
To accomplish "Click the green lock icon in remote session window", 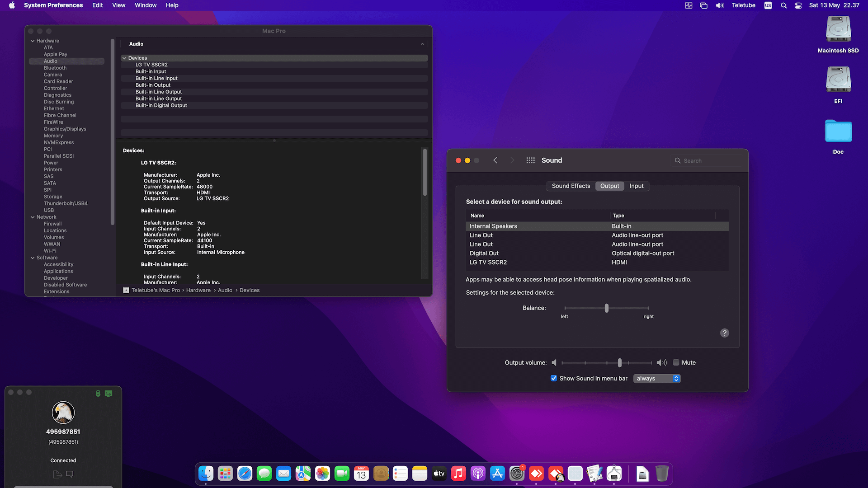I will (x=98, y=394).
